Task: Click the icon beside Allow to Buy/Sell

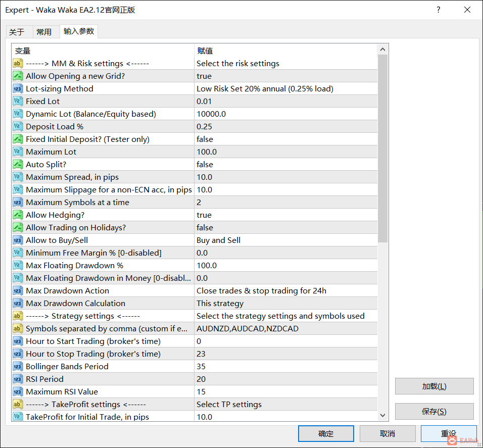Action: 18,240
